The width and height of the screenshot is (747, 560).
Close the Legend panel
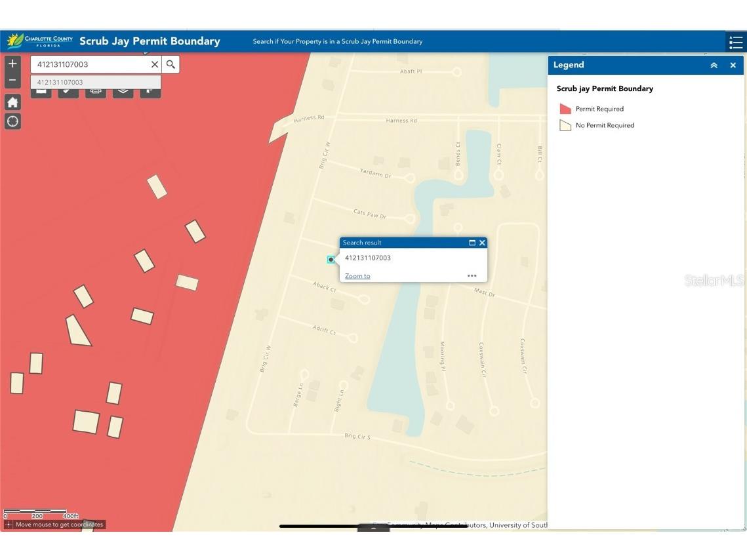click(x=733, y=65)
